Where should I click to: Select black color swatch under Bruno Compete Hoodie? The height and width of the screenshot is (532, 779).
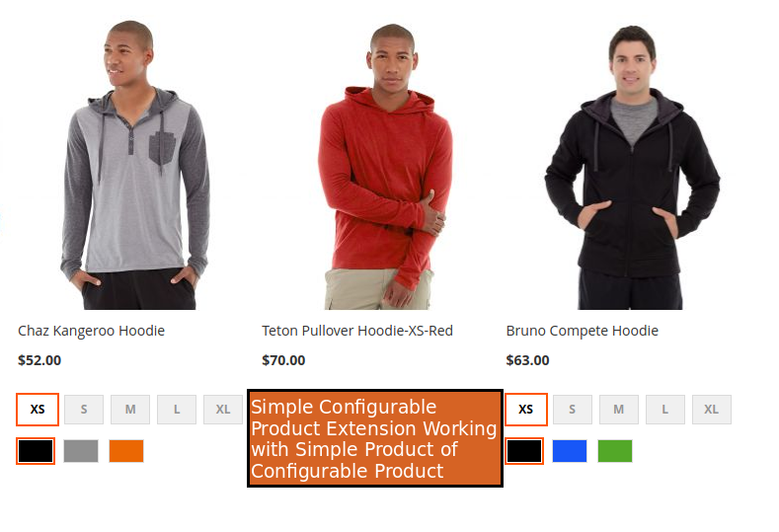tap(524, 451)
